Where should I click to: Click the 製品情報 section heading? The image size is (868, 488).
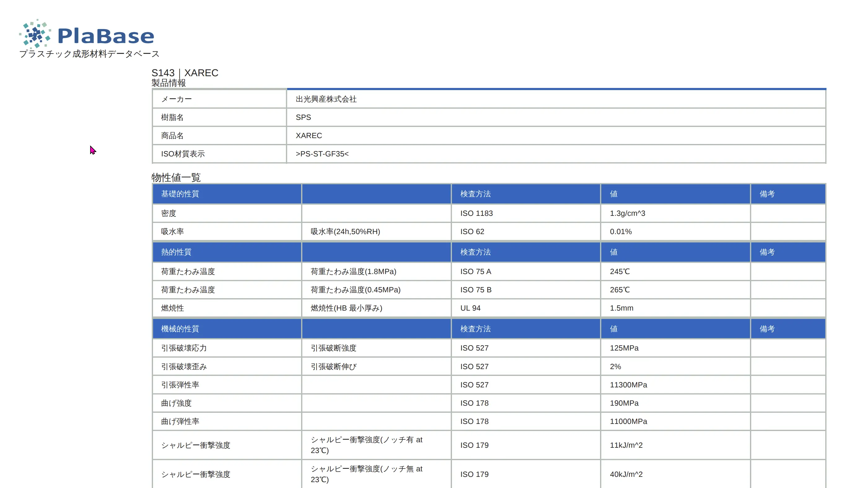169,83
